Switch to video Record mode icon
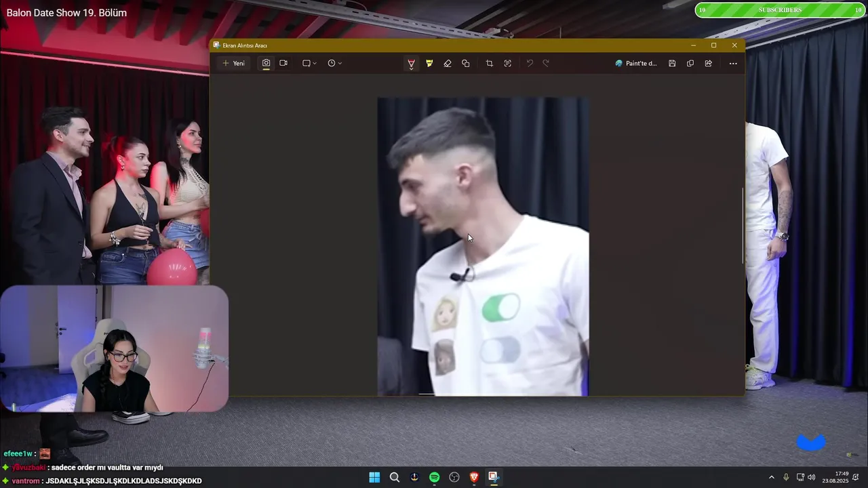This screenshot has width=868, height=488. [x=283, y=63]
